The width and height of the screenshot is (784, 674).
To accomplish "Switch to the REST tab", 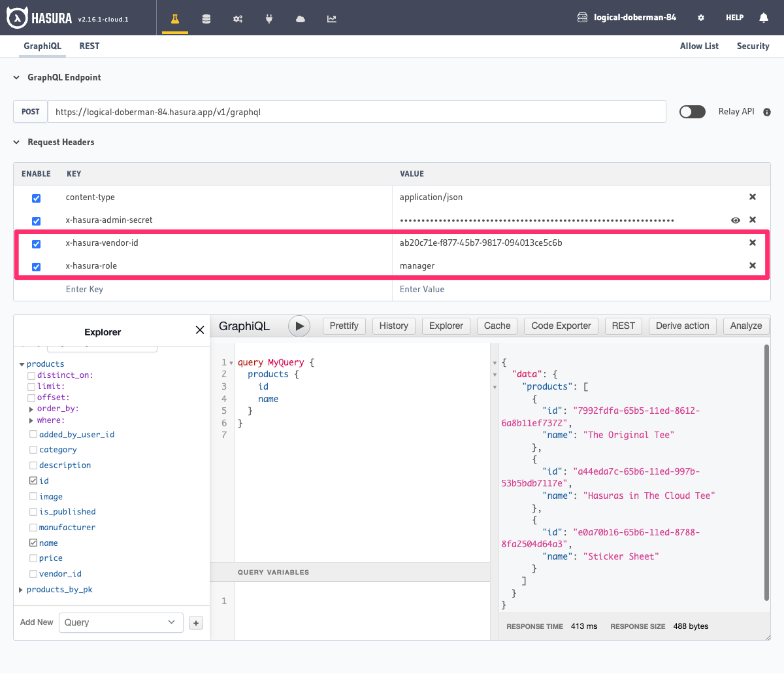I will (x=89, y=46).
